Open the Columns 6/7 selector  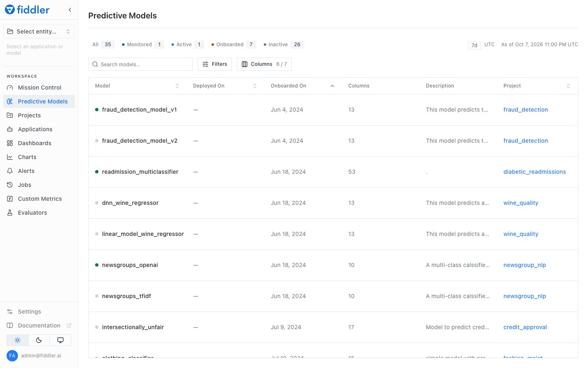[x=264, y=64]
